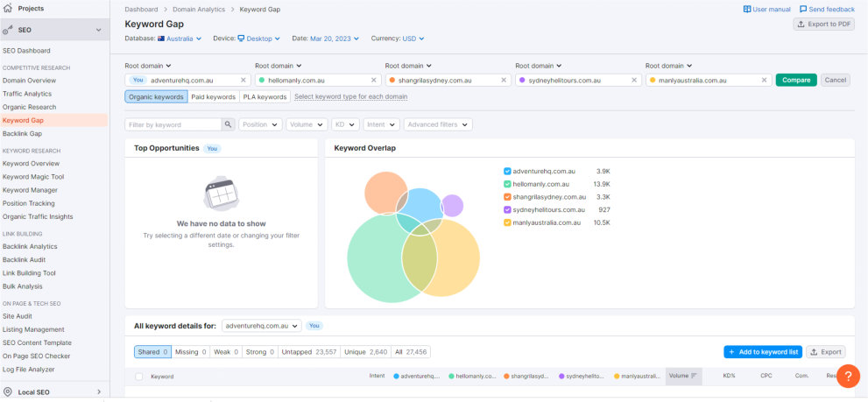This screenshot has height=402, width=868.
Task: Remove adventurehq.com.au domain with its X icon
Action: pyautogui.click(x=243, y=81)
